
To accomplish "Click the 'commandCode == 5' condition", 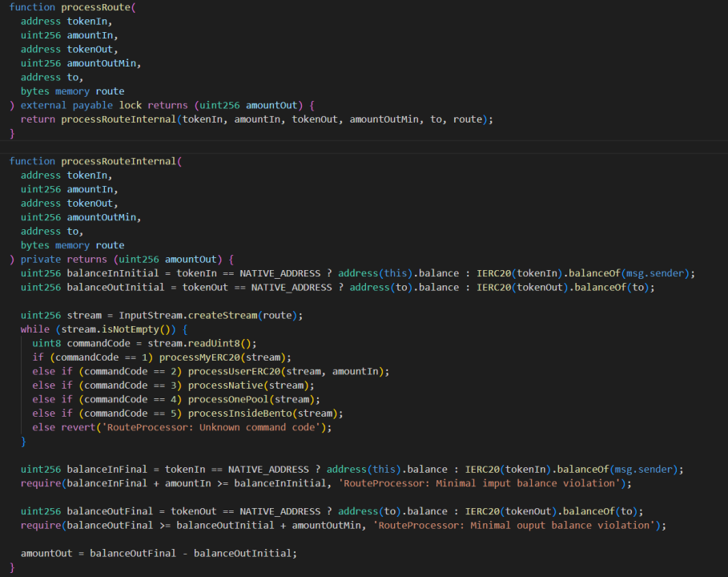I will point(130,413).
